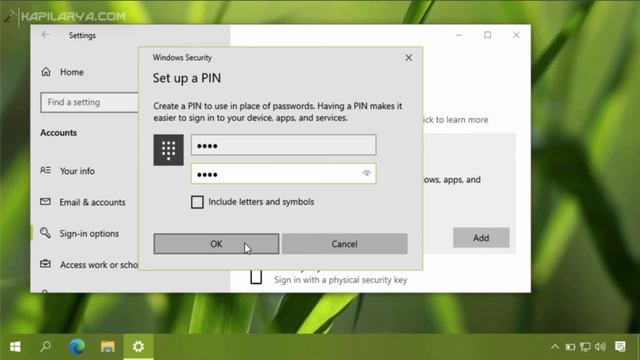Image resolution: width=640 pixels, height=360 pixels.
Task: Click the learn more link in Settings
Action: (x=455, y=120)
